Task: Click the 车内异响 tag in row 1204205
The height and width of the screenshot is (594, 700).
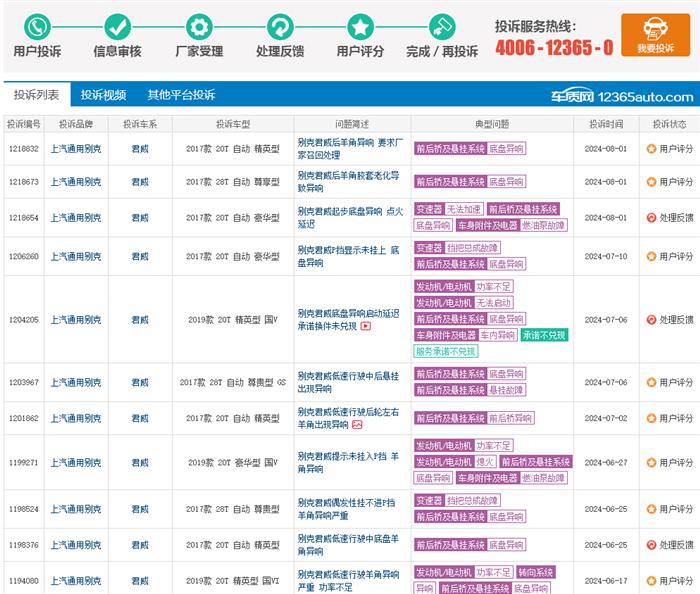Action: 498,335
